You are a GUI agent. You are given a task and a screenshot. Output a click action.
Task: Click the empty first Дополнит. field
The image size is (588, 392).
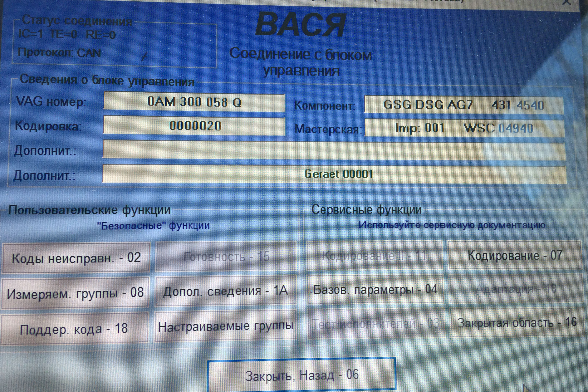334,150
